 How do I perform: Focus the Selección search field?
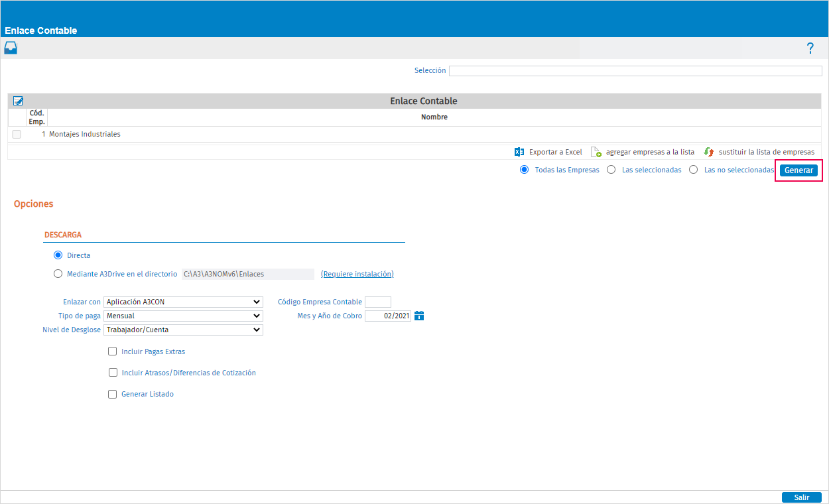(x=635, y=71)
